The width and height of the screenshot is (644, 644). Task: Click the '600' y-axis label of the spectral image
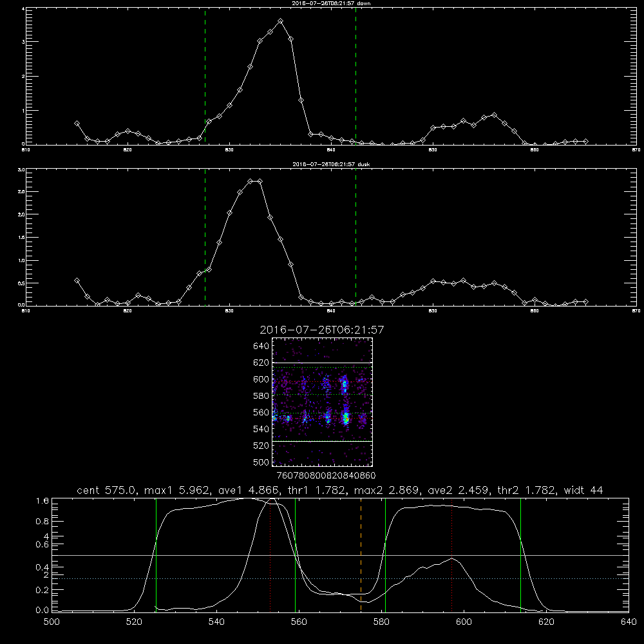(261, 379)
